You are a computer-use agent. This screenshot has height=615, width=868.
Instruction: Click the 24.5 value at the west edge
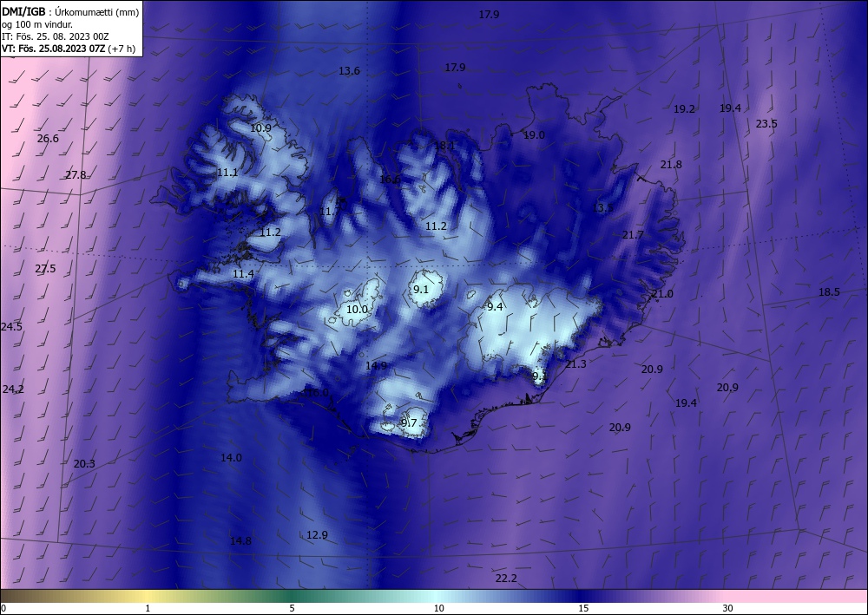point(11,327)
